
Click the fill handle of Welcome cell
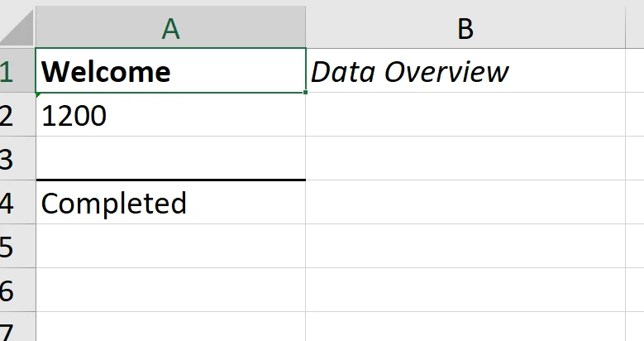[306, 93]
